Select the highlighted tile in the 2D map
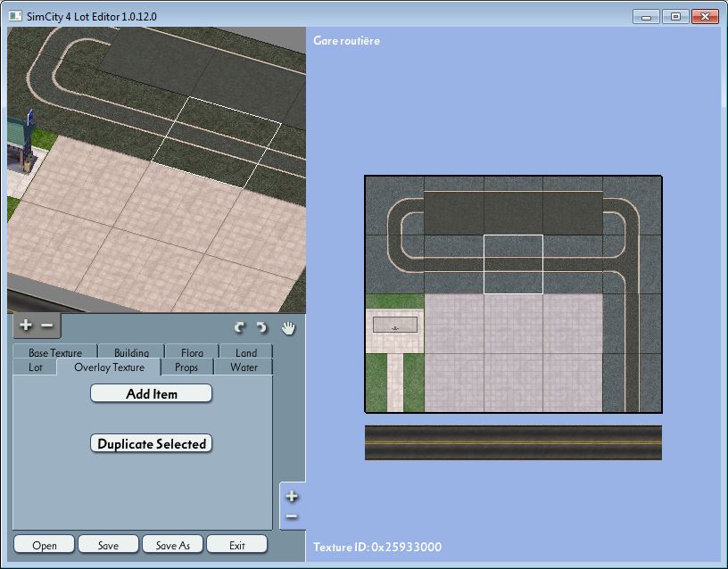Viewport: 728px width, 569px height. pos(513,264)
